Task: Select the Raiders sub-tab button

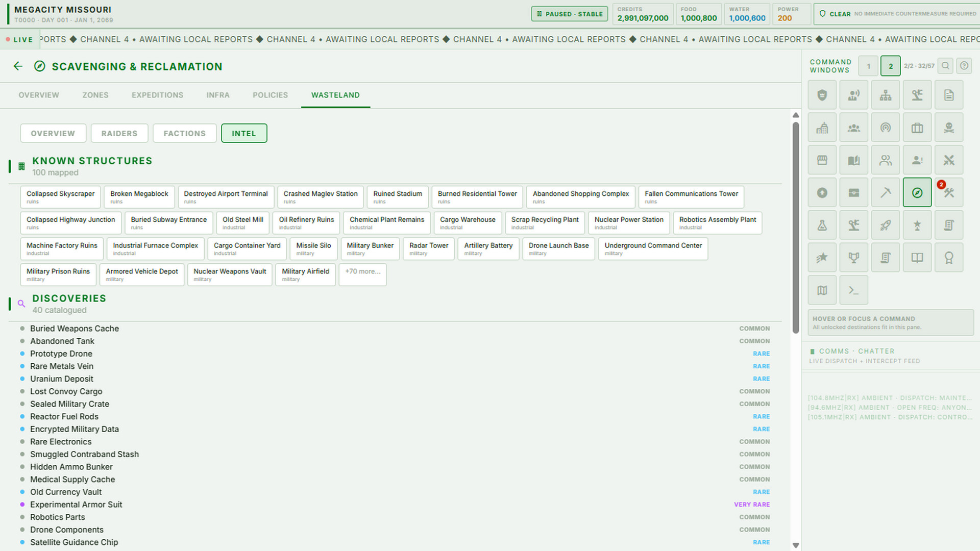Action: point(119,133)
